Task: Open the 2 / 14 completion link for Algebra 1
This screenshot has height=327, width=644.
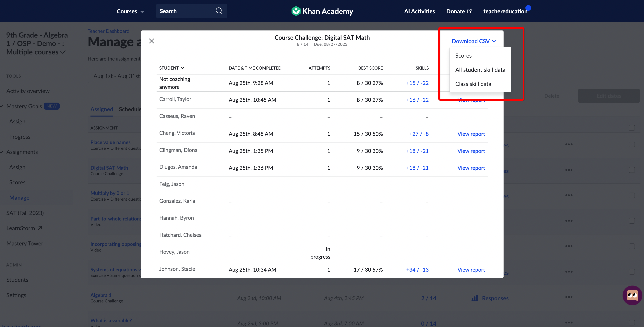Action: coord(428,298)
